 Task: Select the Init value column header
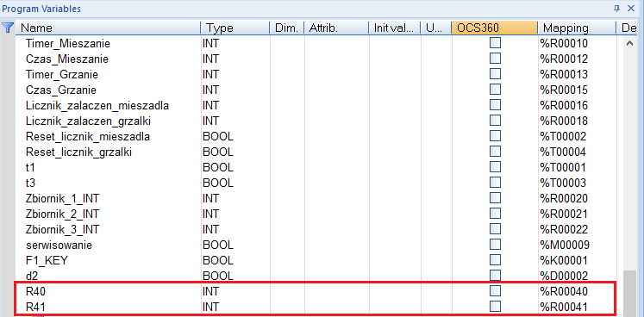(x=394, y=28)
